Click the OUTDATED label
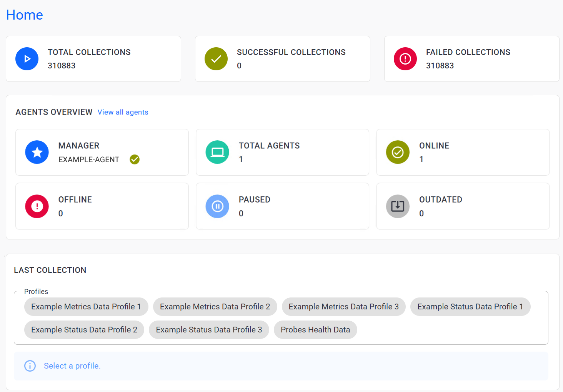Screen dimensions: 563x392 coord(441,200)
